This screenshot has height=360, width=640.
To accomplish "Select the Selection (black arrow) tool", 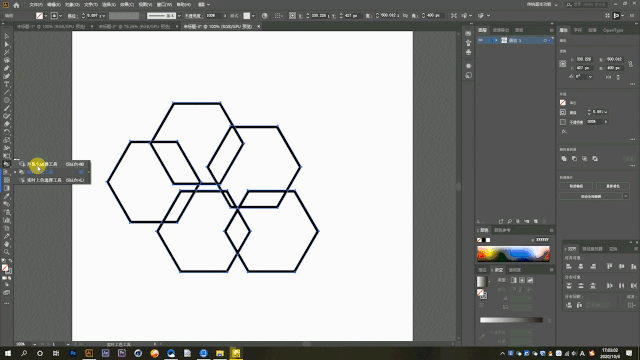I will (7, 36).
